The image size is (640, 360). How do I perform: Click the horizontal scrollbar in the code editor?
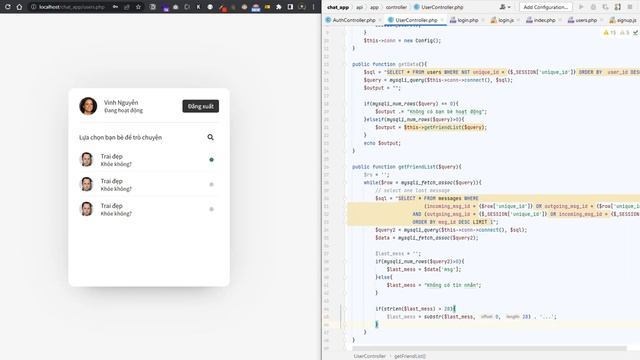[x=489, y=348]
